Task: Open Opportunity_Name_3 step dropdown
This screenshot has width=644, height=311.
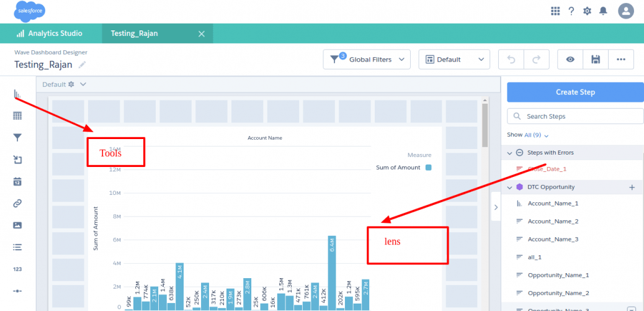Action: [631, 309]
